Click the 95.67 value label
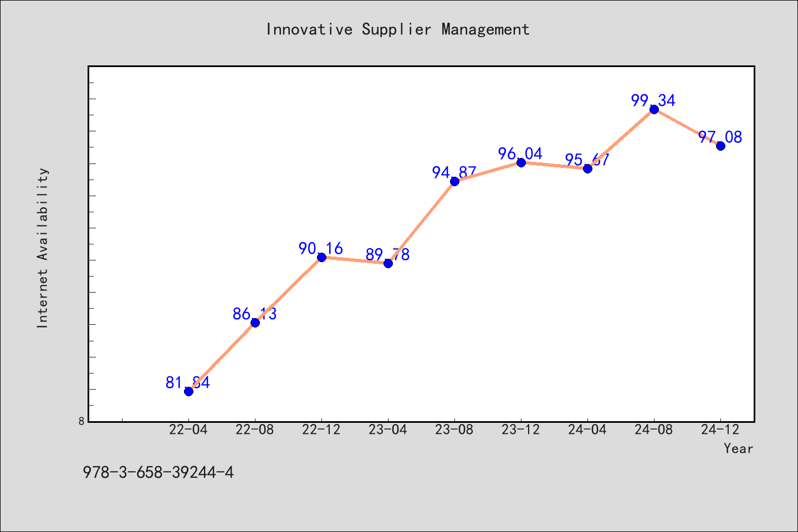This screenshot has height=532, width=798. pos(587,160)
